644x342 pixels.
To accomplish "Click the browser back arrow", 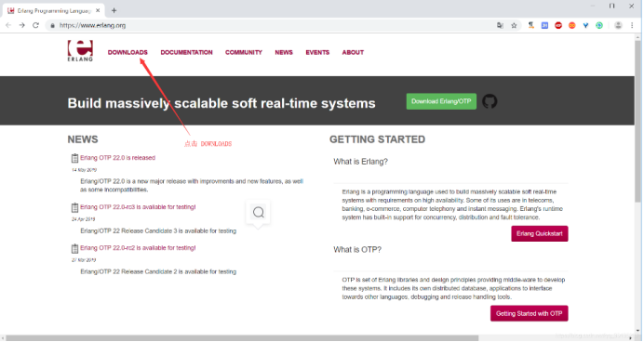I will [x=8, y=25].
